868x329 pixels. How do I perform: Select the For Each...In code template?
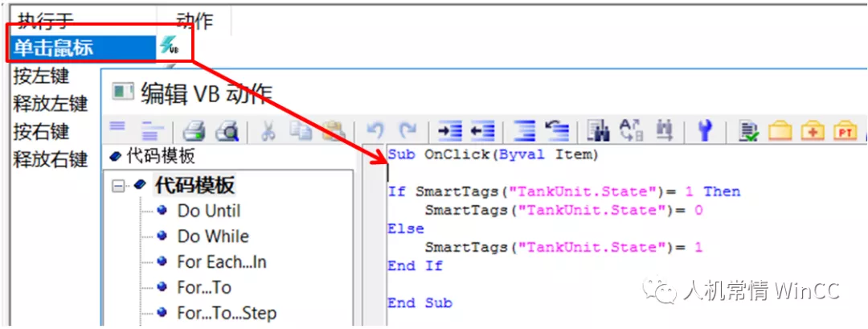click(222, 262)
